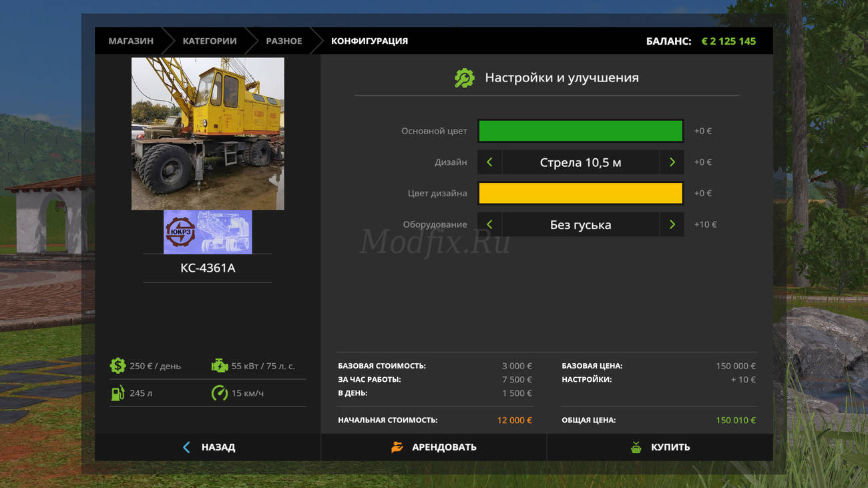Click the balance amount € 2 125 145

click(x=728, y=41)
